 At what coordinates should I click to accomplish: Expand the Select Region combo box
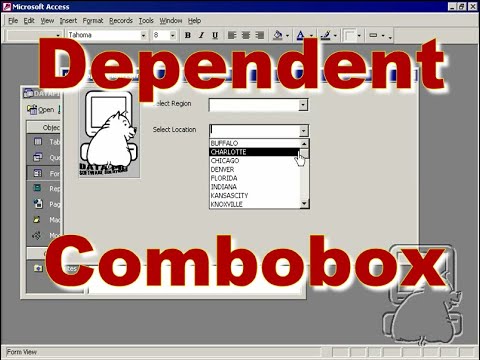coord(303,105)
